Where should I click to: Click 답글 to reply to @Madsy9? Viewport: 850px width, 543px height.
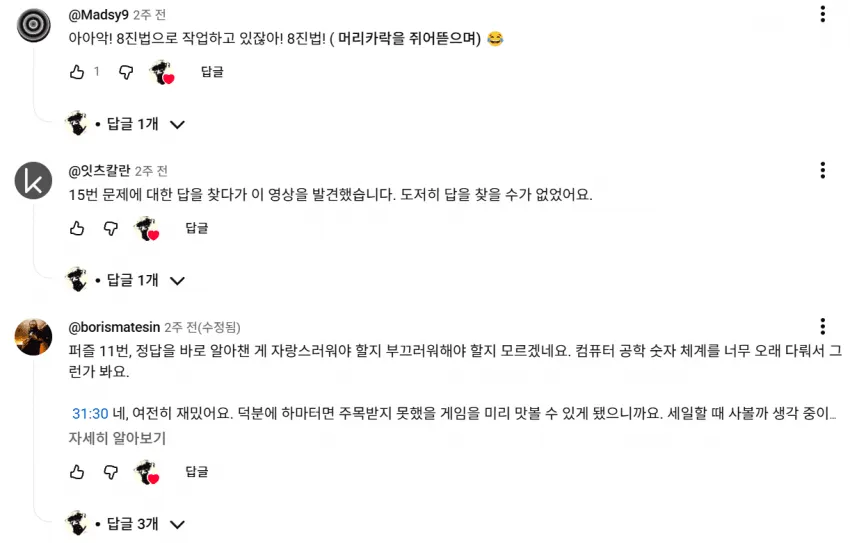212,72
